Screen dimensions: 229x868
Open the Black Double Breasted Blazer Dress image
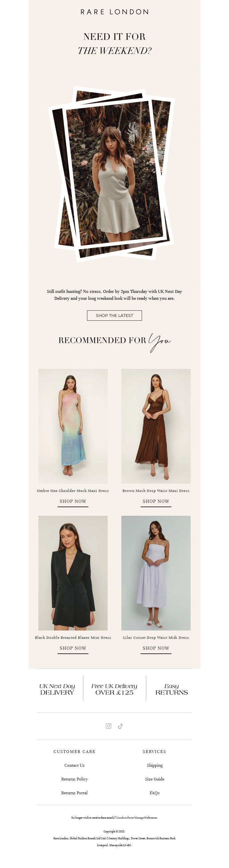(x=73, y=573)
